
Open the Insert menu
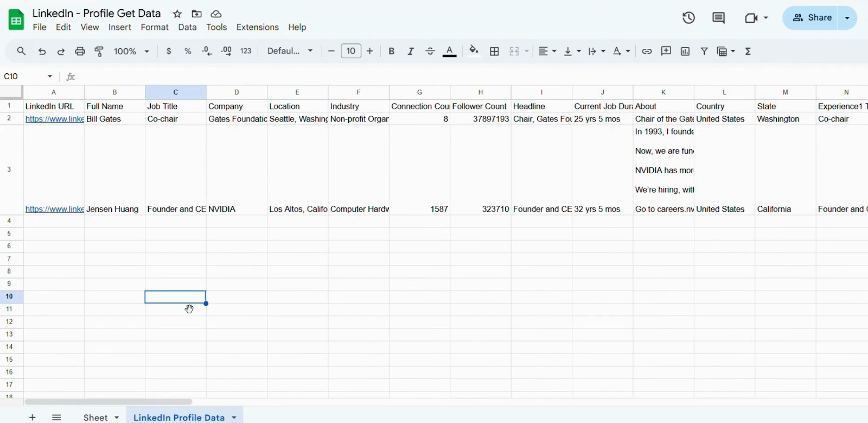tap(120, 27)
